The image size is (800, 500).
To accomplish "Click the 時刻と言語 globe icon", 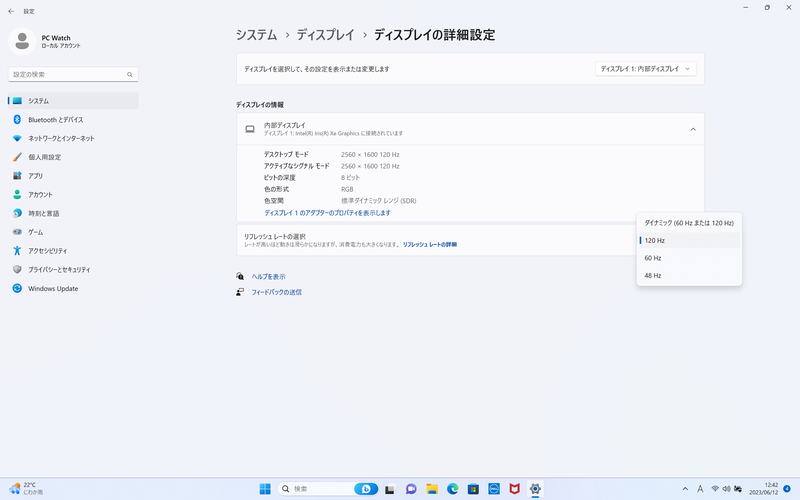I will tap(17, 213).
